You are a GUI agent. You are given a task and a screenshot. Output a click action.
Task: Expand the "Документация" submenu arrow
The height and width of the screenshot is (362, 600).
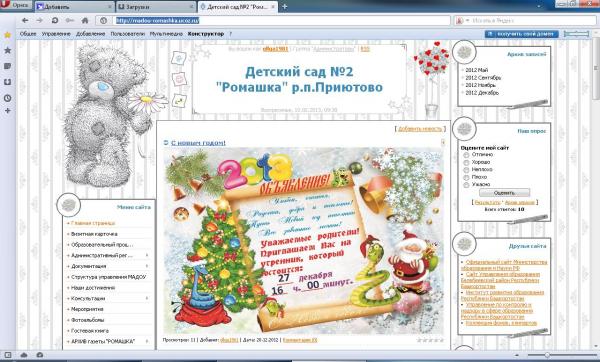[147, 266]
